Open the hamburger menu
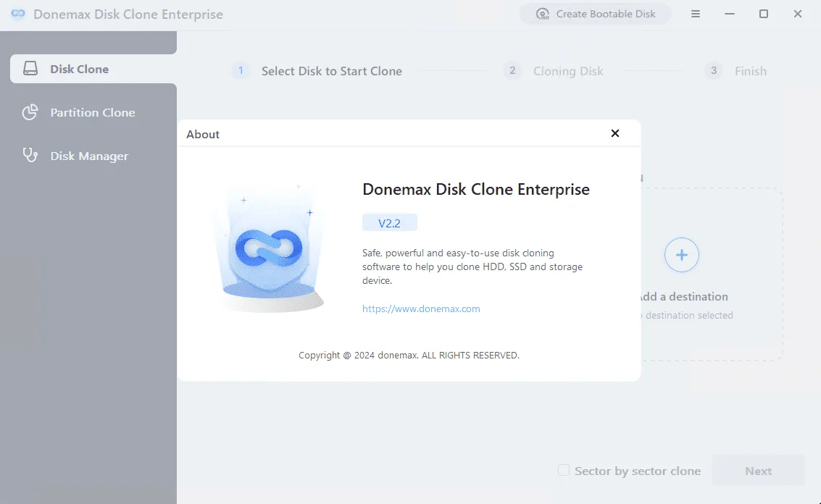 tap(696, 14)
